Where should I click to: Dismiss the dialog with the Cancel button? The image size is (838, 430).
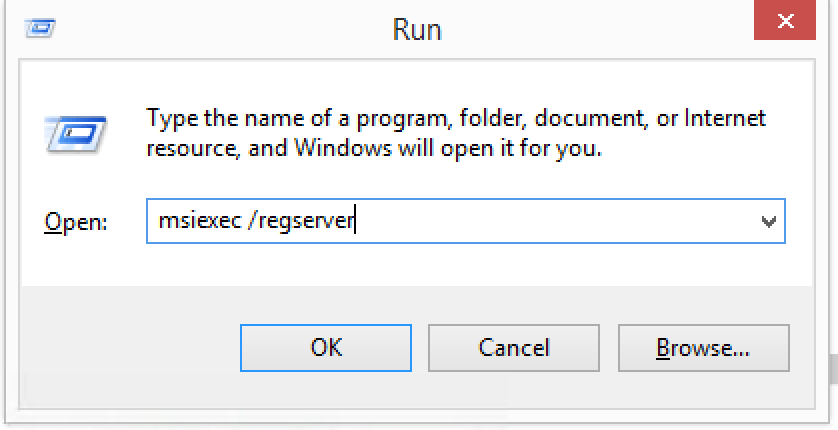click(513, 347)
